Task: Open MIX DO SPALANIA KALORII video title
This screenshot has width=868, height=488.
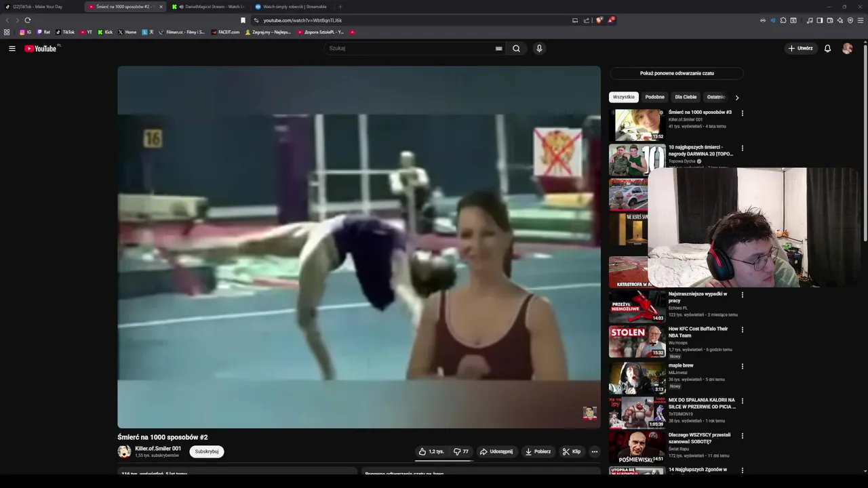Action: point(702,403)
